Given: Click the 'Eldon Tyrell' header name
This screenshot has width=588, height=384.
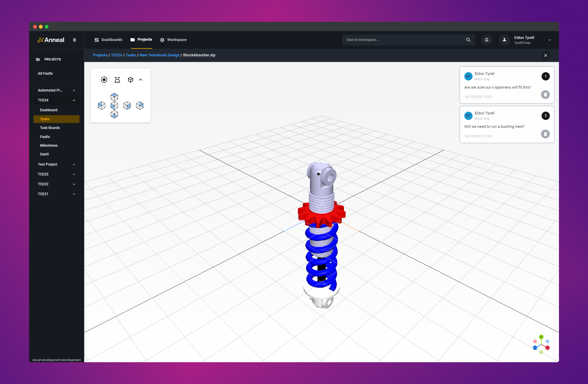Looking at the screenshot, I should 524,38.
